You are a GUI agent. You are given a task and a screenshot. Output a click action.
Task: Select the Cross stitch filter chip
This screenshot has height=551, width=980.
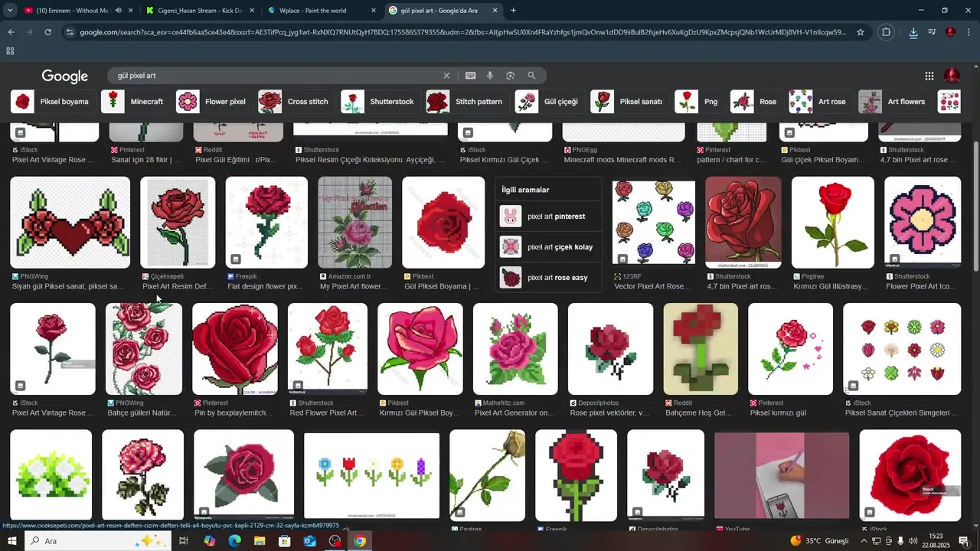pyautogui.click(x=296, y=101)
